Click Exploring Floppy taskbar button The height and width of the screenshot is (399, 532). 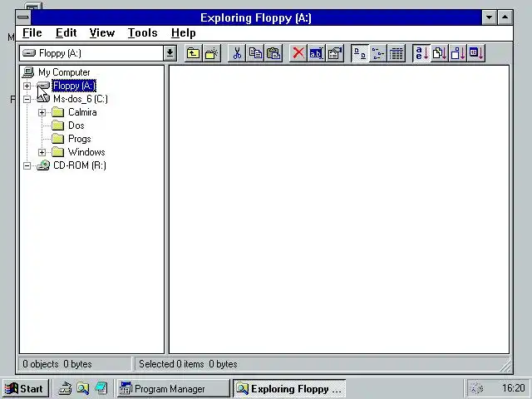point(289,388)
